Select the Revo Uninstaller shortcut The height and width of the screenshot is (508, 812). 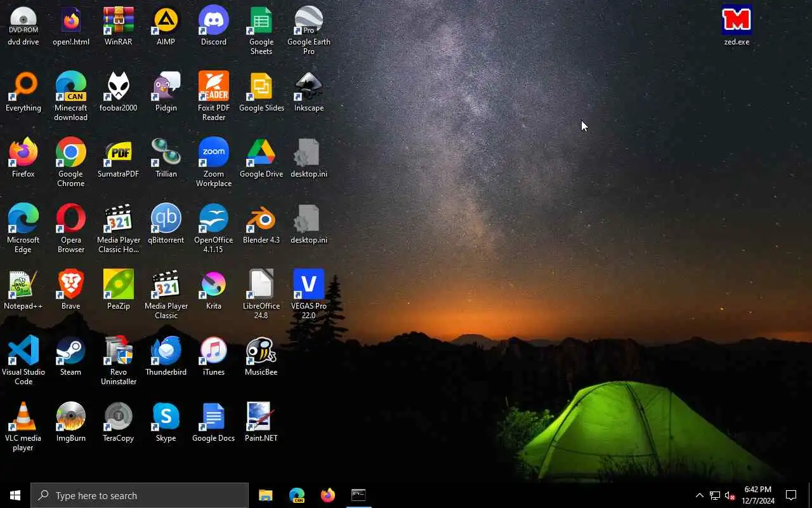(x=119, y=361)
